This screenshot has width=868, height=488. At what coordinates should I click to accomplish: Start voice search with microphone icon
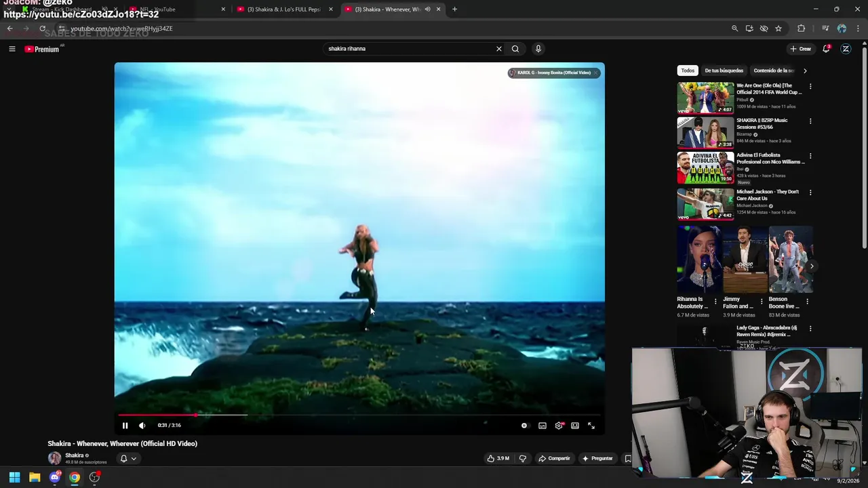point(538,49)
